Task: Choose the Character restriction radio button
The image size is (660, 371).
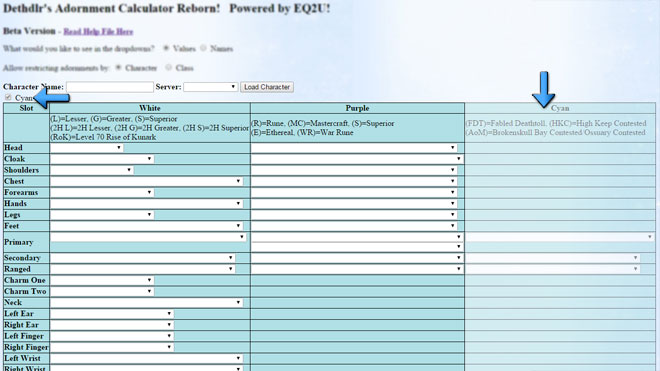Action: (x=118, y=67)
